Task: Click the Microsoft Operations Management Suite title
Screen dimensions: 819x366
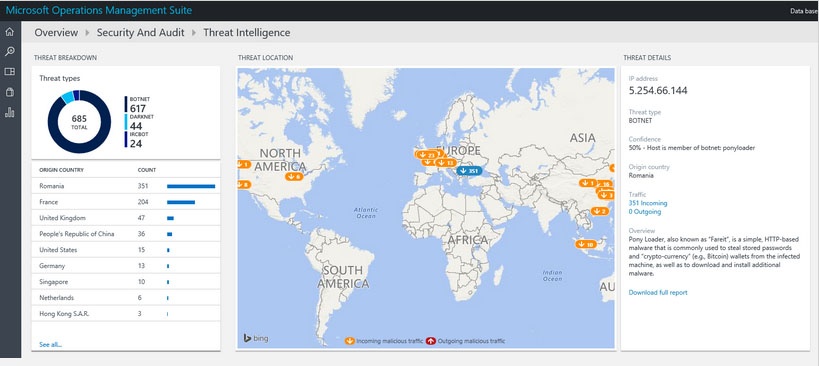Action: [x=99, y=10]
